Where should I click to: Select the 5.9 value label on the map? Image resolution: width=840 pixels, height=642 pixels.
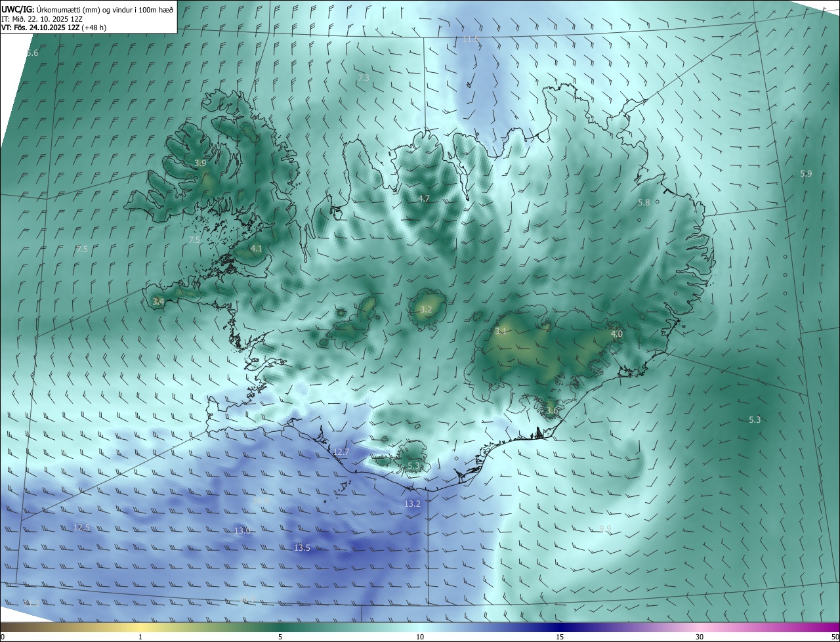pyautogui.click(x=806, y=173)
